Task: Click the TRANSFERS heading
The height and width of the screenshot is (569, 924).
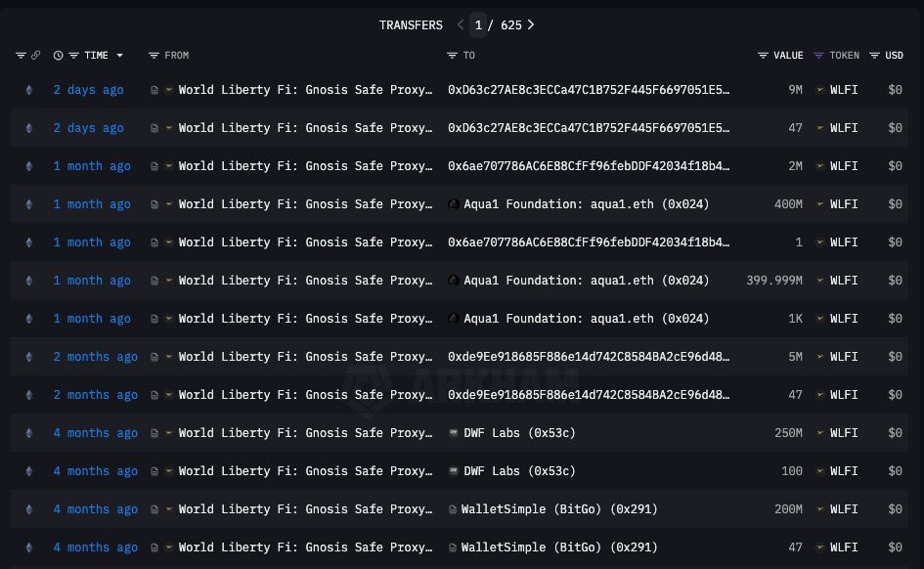Action: point(411,24)
